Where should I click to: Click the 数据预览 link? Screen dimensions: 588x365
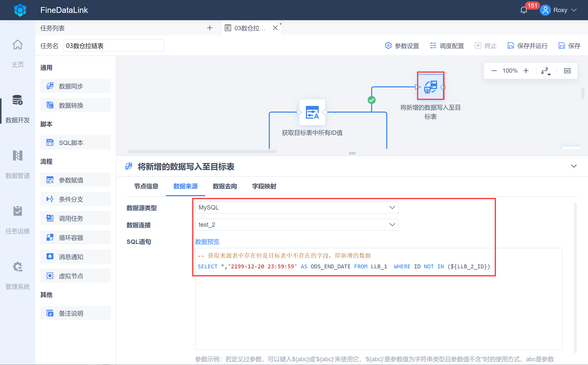207,242
